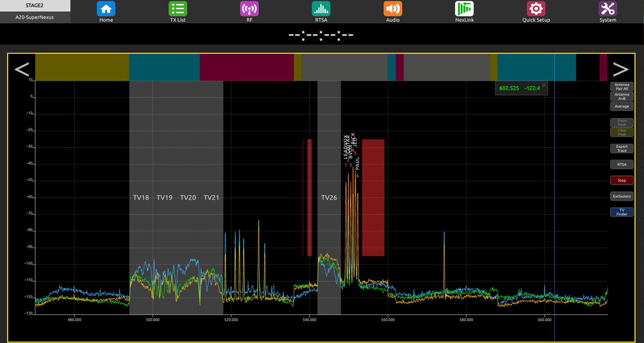The height and width of the screenshot is (343, 644).
Task: Open the Audio speaker icon
Action: tap(392, 9)
